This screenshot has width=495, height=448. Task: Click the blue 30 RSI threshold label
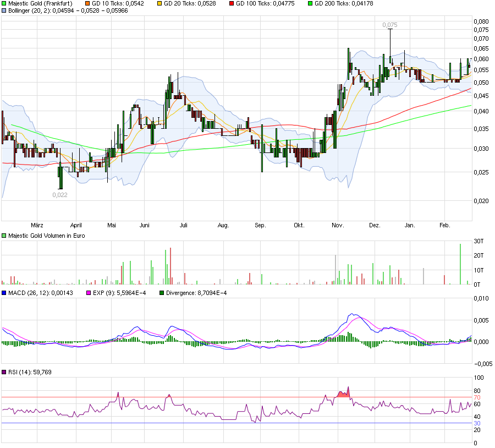pyautogui.click(x=477, y=423)
